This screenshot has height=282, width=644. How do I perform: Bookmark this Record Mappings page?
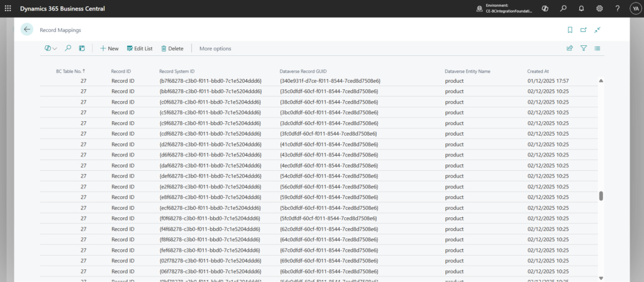coord(570,30)
